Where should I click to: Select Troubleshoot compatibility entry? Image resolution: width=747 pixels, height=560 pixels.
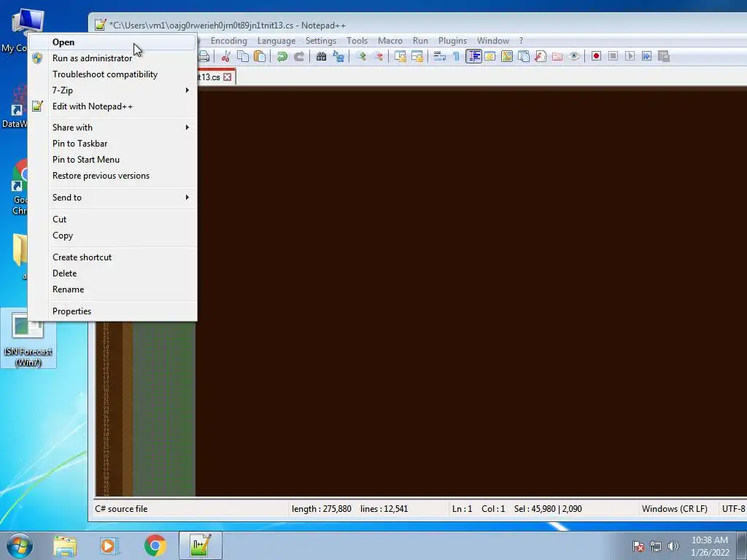[x=112, y=74]
